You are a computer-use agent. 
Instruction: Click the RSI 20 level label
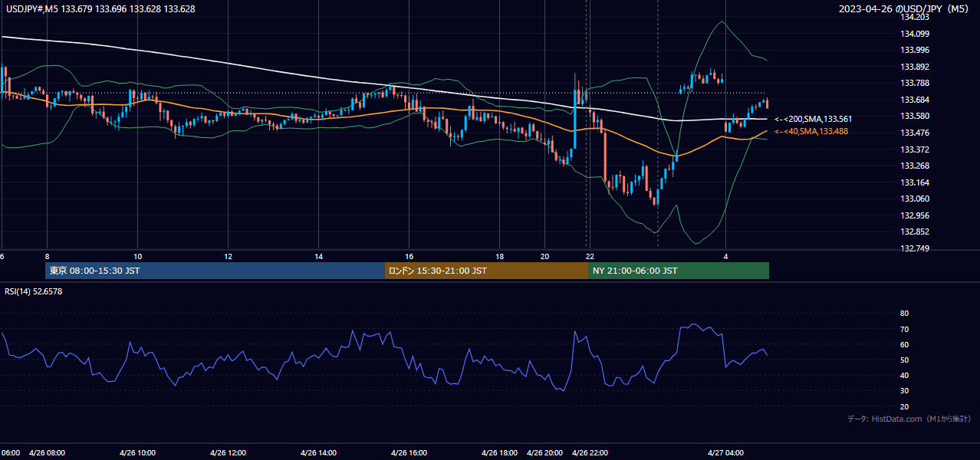(x=904, y=406)
